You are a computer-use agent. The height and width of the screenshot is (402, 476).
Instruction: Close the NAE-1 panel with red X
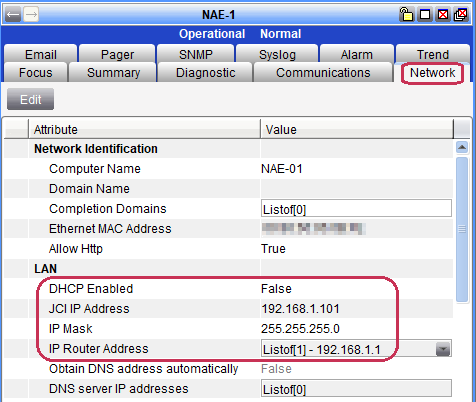coord(443,14)
